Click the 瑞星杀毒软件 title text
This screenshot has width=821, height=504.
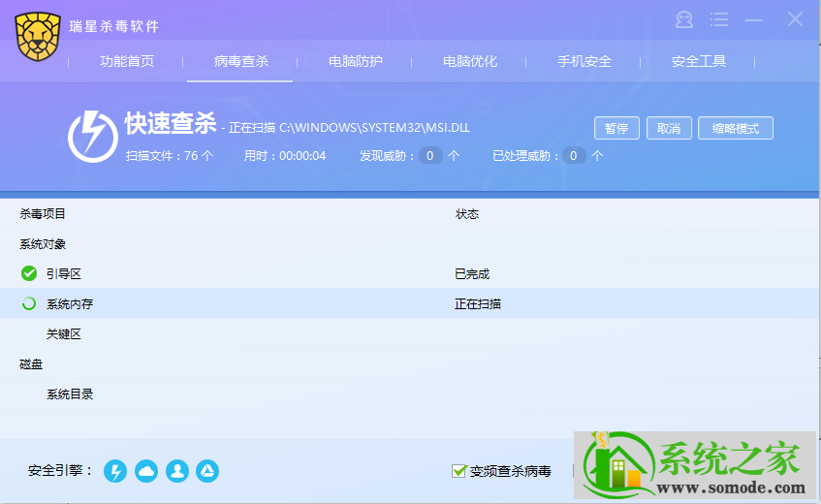(114, 26)
